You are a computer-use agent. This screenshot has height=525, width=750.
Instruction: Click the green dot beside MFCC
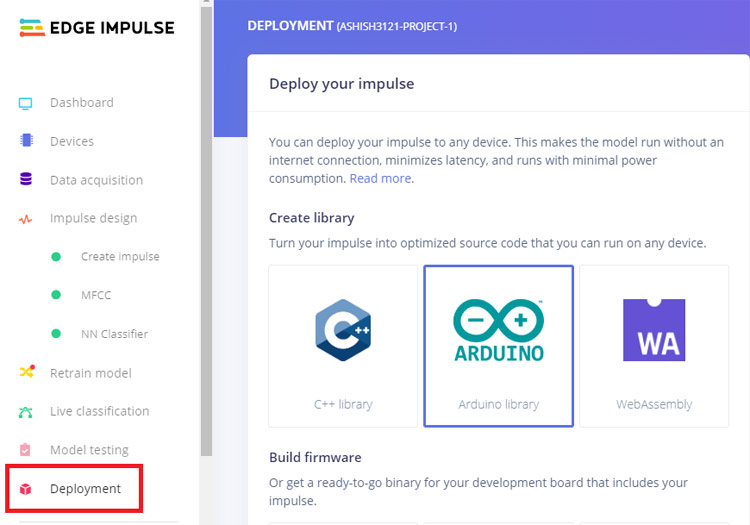click(x=56, y=295)
